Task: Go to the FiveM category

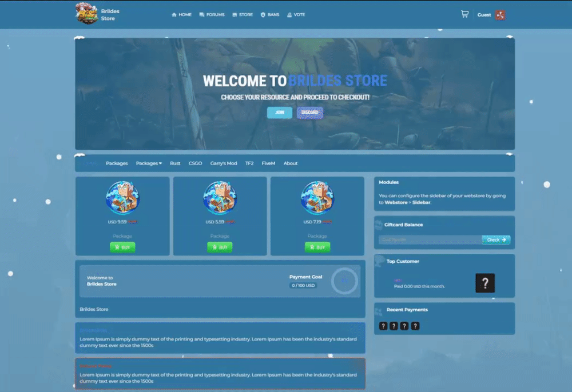Action: click(268, 163)
